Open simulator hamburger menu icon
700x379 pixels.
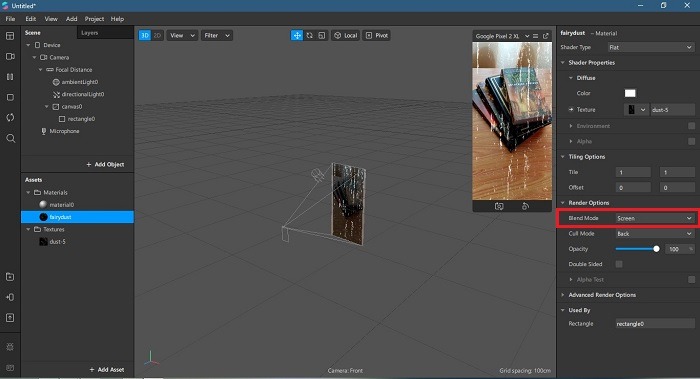point(536,36)
